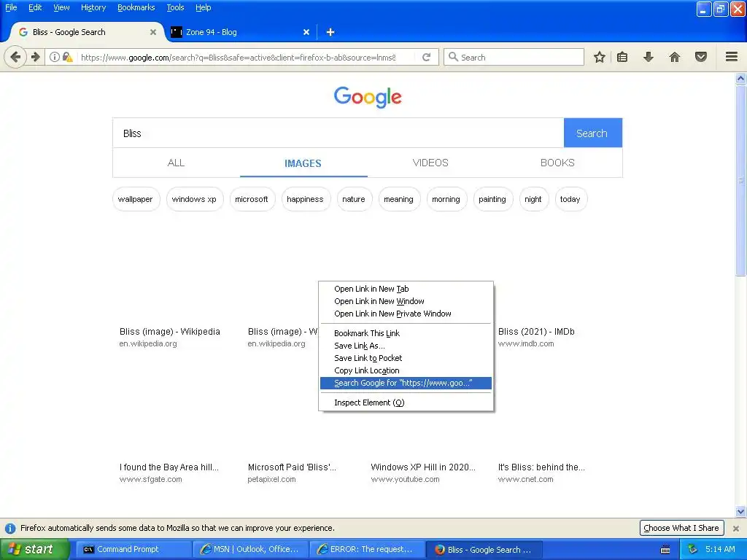The height and width of the screenshot is (560, 747).
Task: Click the magnifier icon in search box
Action: (453, 57)
